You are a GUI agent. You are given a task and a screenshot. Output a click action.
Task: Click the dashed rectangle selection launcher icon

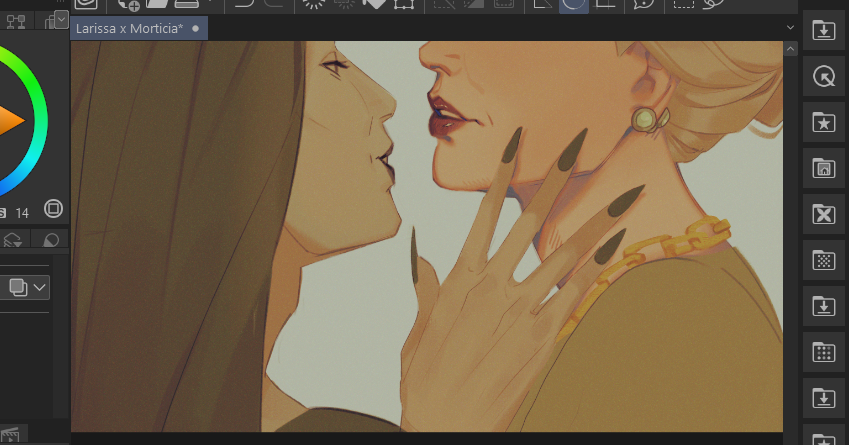(683, 4)
